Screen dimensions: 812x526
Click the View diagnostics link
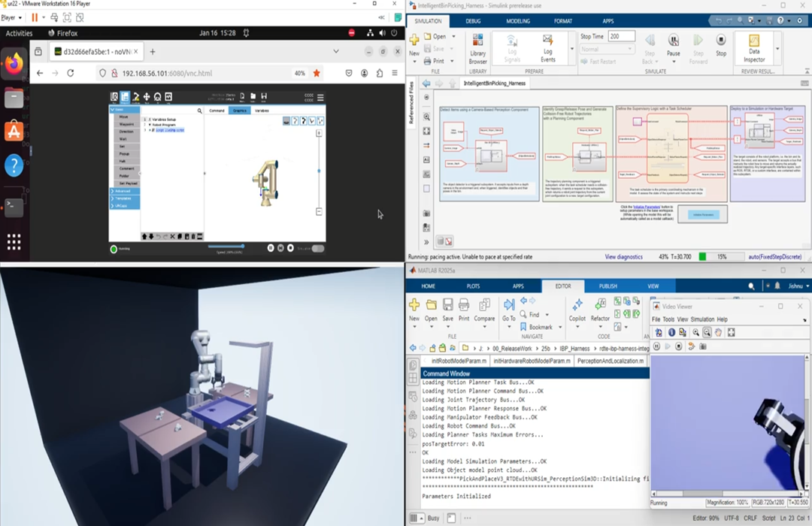pos(623,257)
